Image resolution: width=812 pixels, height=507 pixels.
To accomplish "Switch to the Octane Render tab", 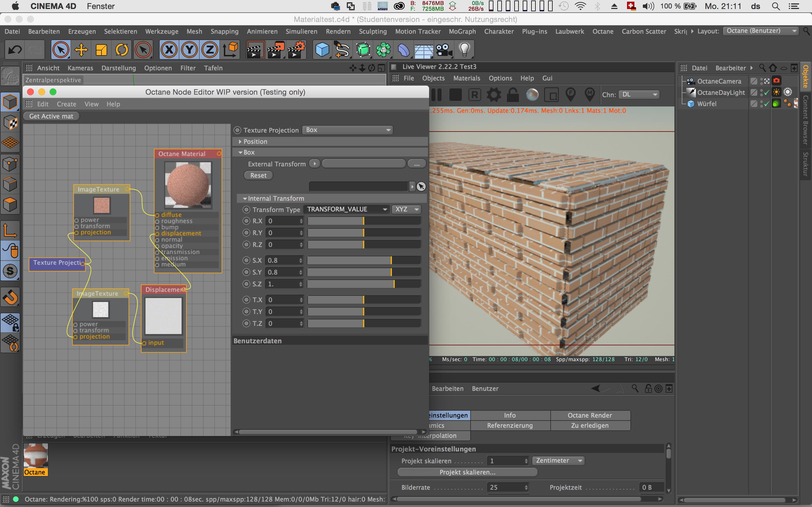I will coord(590,415).
